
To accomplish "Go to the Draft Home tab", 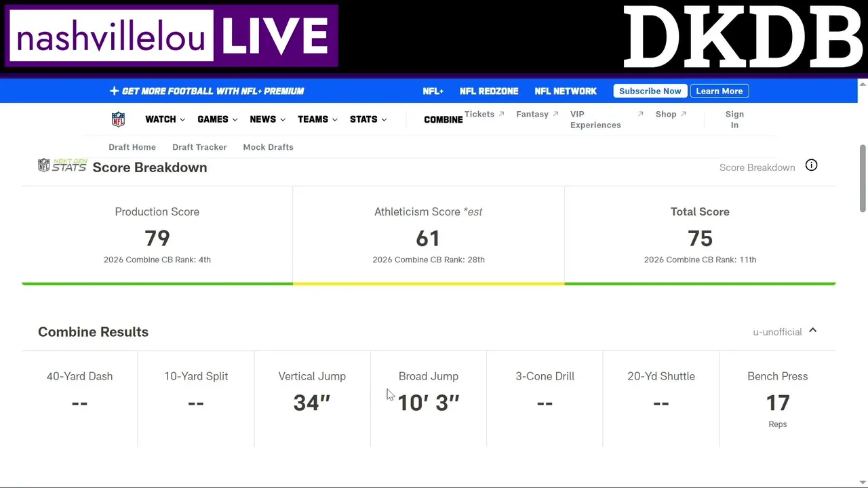I will [x=132, y=147].
